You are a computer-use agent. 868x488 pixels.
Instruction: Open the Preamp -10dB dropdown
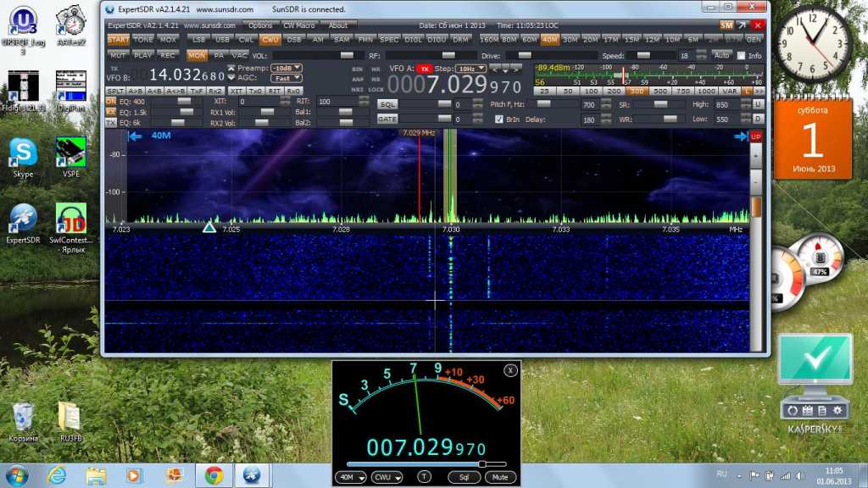point(287,68)
